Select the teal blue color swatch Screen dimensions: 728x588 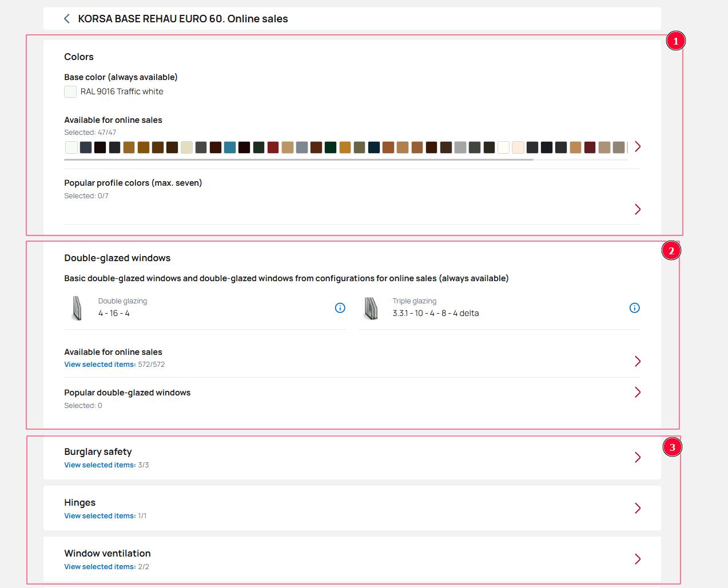pos(230,147)
